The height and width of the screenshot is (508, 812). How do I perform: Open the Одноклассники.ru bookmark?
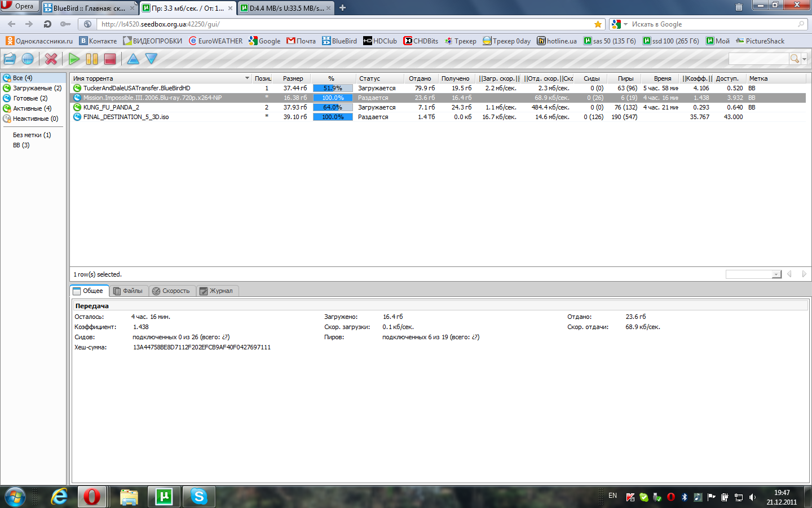(x=39, y=41)
